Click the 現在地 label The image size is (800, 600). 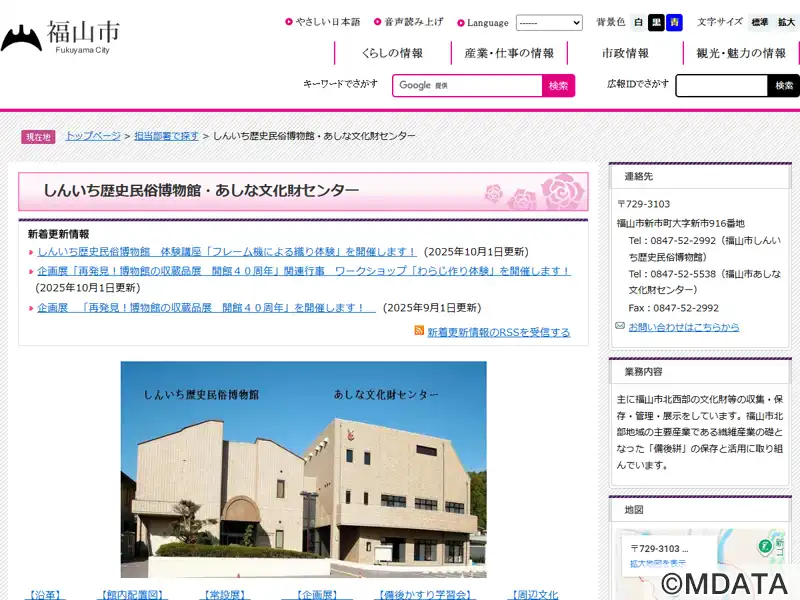(x=38, y=137)
